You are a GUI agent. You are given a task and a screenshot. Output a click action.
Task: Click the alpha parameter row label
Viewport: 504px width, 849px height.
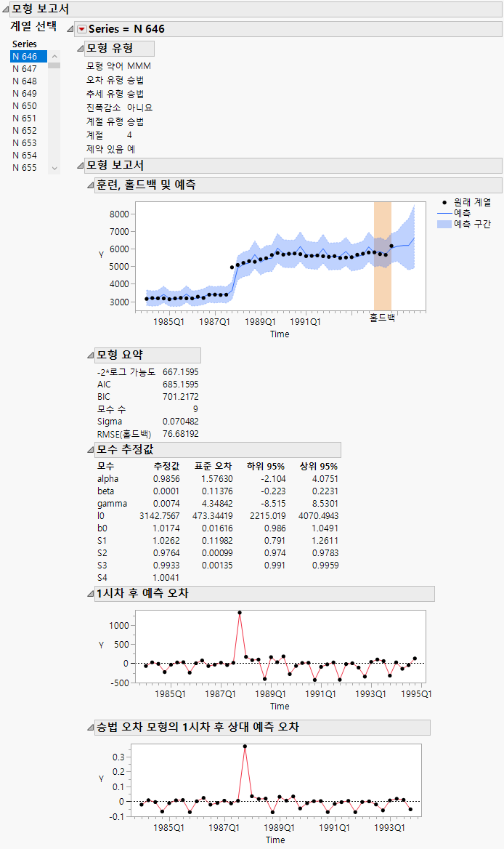[107, 478]
